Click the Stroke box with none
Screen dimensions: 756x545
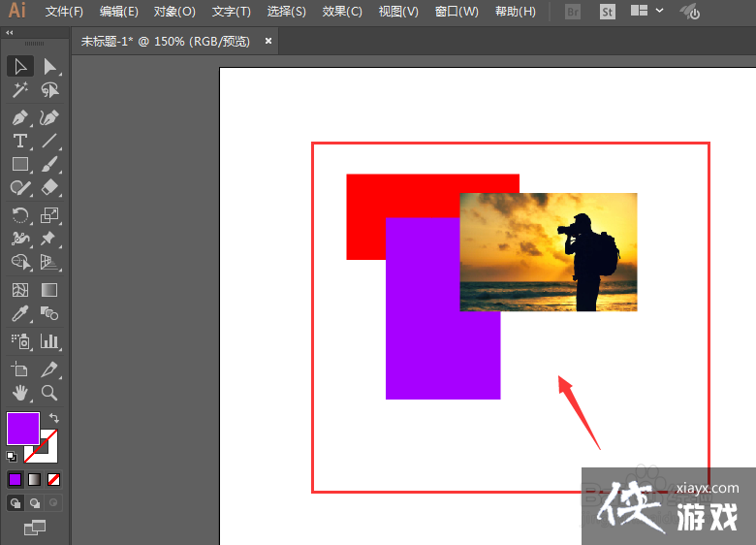[50, 454]
